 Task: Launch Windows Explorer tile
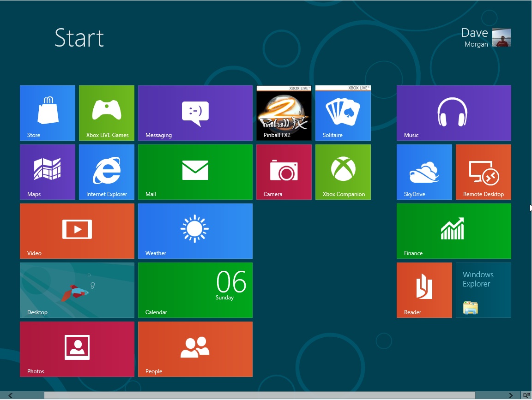(484, 290)
